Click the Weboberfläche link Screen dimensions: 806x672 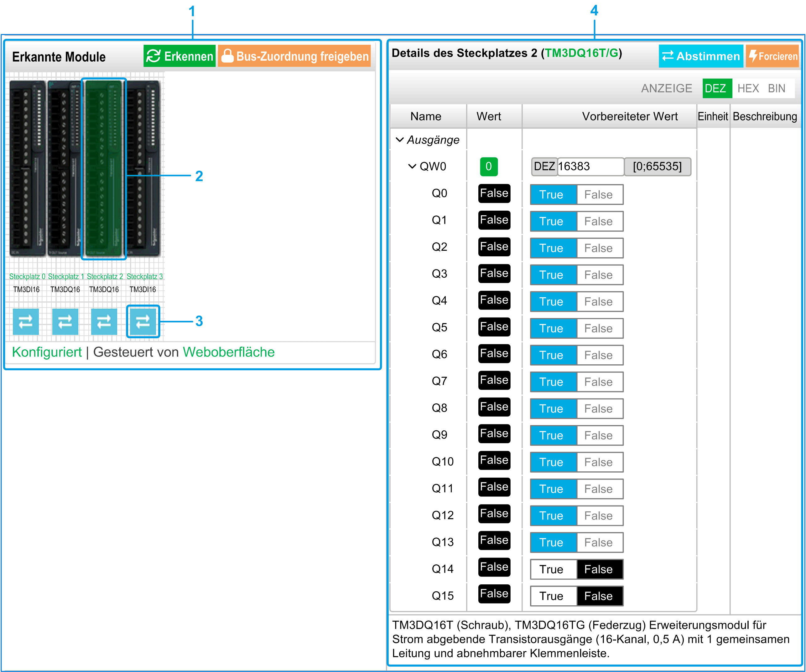coord(228,352)
